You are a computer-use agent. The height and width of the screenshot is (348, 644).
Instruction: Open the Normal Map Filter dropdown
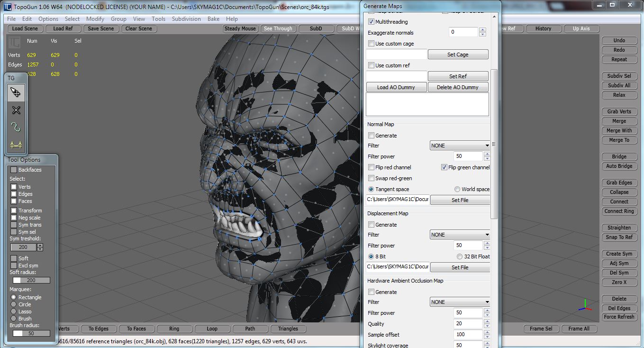pos(460,146)
